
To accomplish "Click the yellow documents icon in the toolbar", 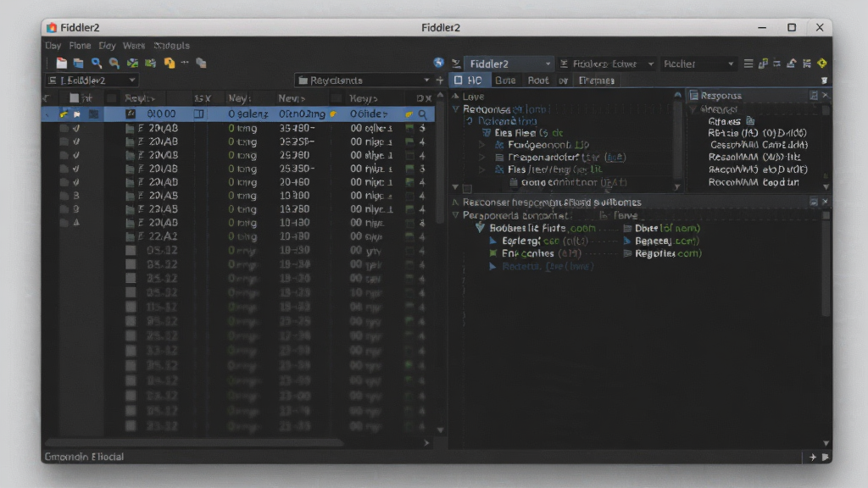I will (x=169, y=64).
